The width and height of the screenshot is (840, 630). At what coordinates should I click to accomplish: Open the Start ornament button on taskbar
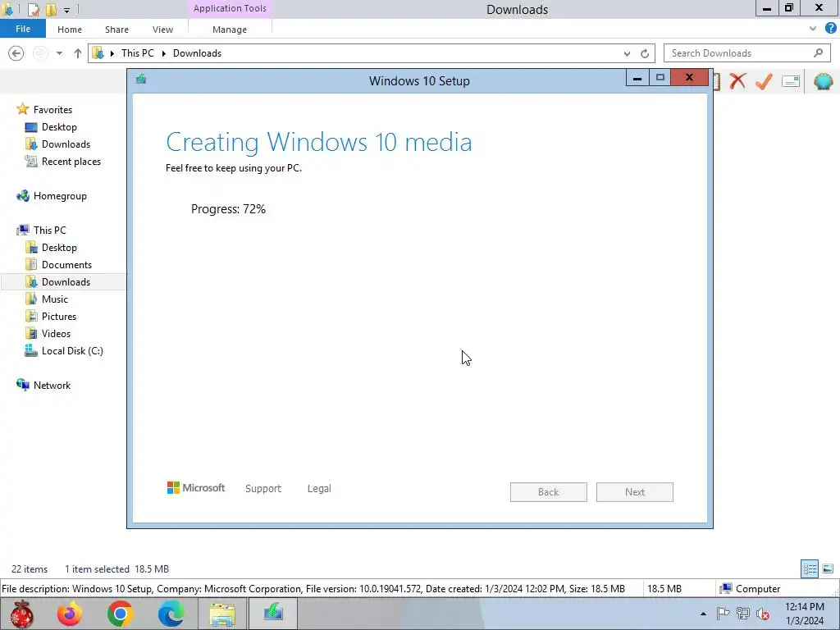(21, 614)
